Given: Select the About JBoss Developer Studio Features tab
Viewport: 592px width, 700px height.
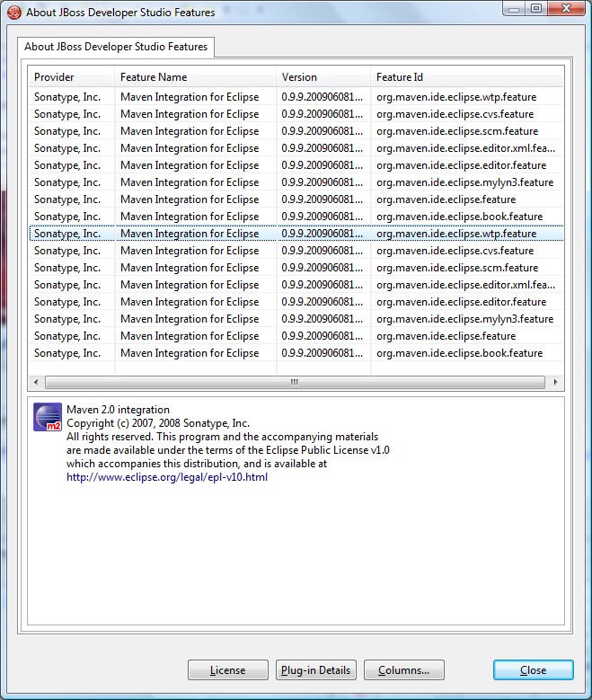Looking at the screenshot, I should pyautogui.click(x=116, y=47).
